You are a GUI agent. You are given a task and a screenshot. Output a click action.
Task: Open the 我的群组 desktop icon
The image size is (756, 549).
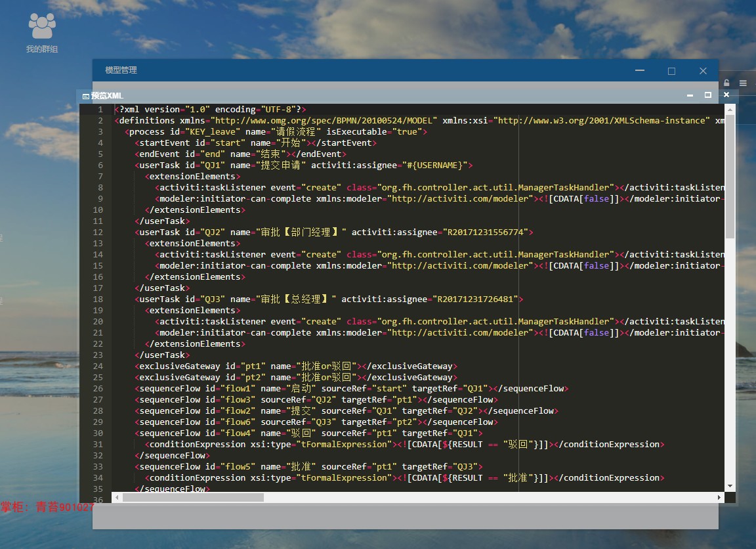42,33
